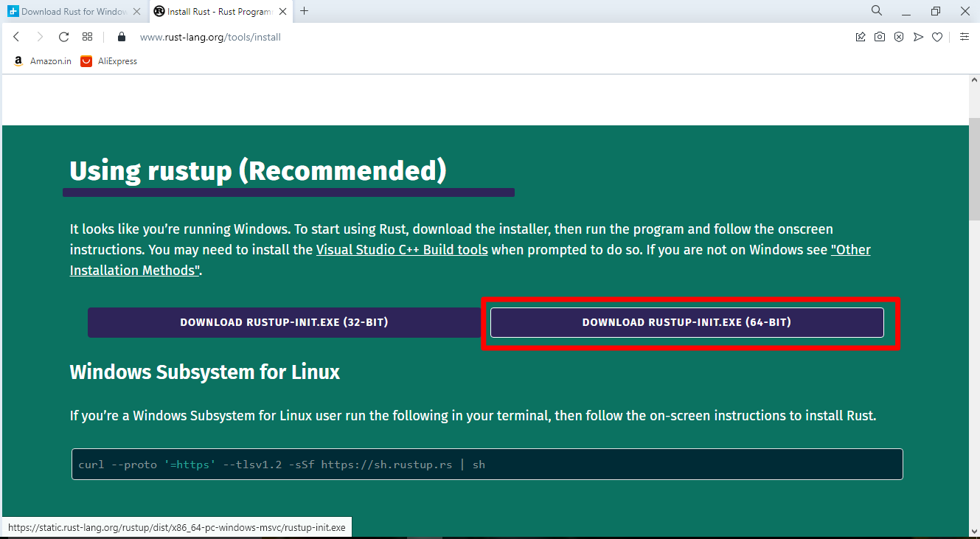This screenshot has width=980, height=539.
Task: Open a new browser tab
Action: 305,11
